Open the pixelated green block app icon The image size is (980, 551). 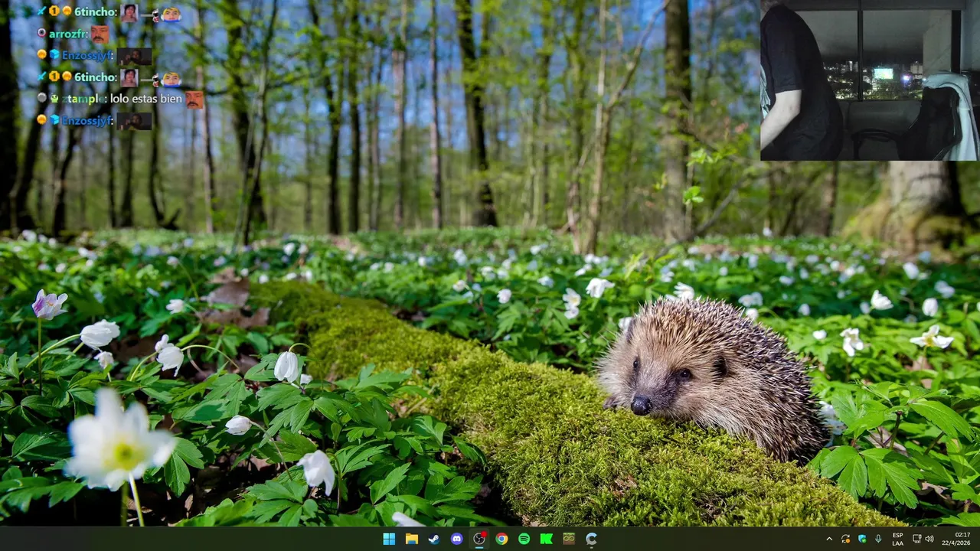[569, 539]
